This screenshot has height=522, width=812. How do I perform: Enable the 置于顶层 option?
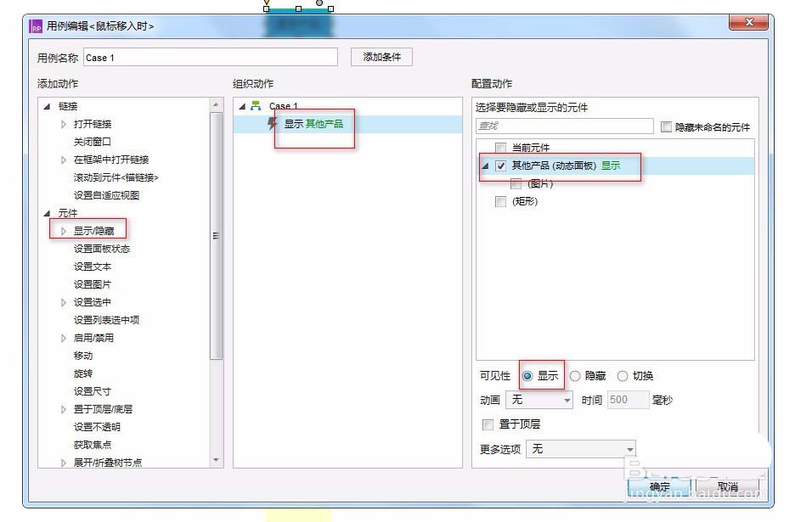tap(489, 424)
